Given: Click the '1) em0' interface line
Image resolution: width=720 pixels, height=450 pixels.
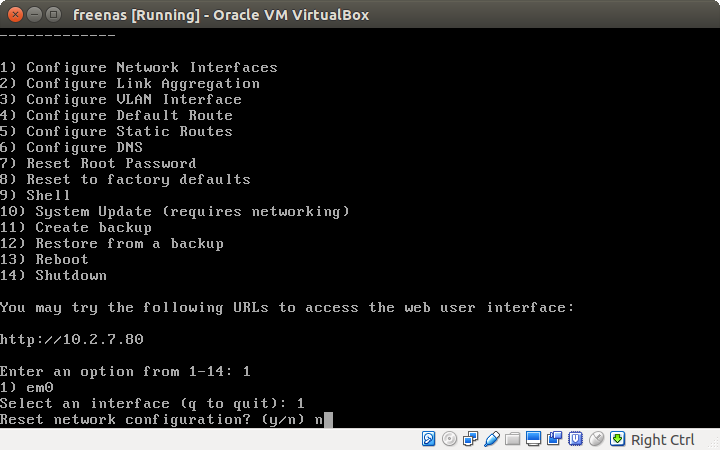Looking at the screenshot, I should tap(27, 388).
